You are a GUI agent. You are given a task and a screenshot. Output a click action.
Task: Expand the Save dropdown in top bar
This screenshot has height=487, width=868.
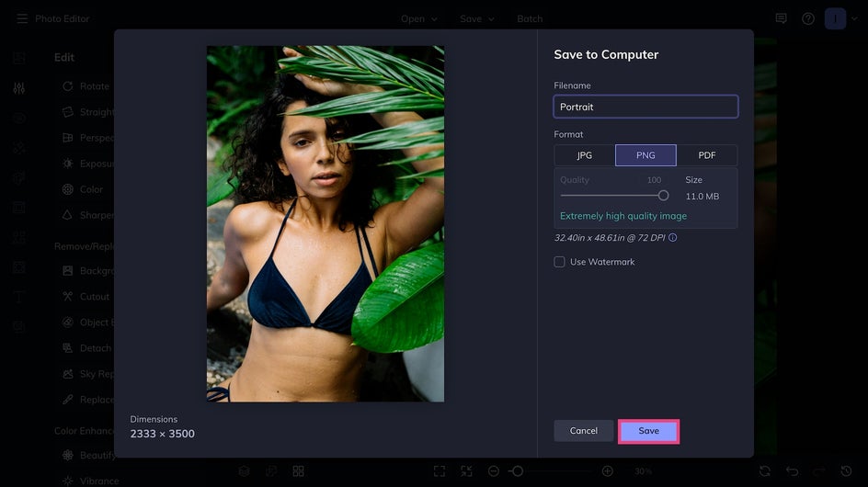pos(476,18)
